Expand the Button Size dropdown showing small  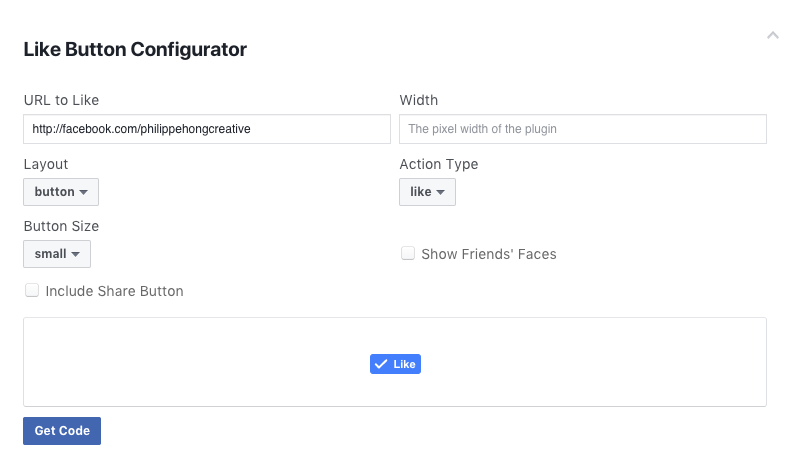[57, 254]
